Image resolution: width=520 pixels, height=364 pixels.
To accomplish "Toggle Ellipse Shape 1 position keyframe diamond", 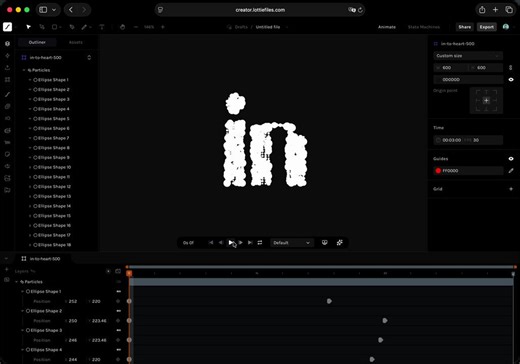I will click(x=118, y=301).
